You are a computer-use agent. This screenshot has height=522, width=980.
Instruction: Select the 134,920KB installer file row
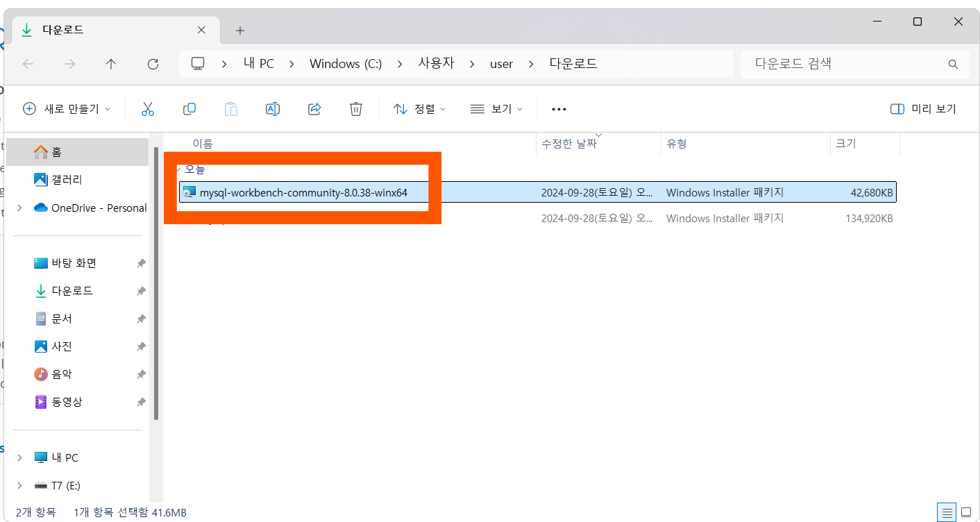click(538, 219)
